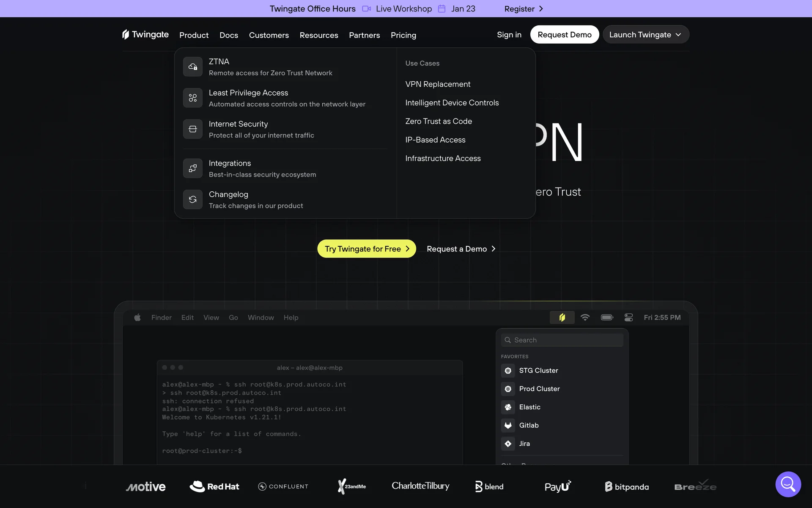
Task: Open the purple search chat bubble
Action: 788,484
